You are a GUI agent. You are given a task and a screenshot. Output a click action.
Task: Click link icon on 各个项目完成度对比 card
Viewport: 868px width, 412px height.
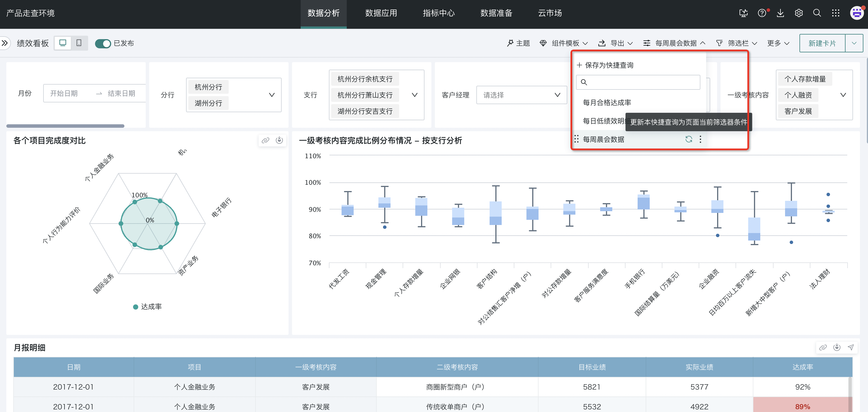click(266, 140)
